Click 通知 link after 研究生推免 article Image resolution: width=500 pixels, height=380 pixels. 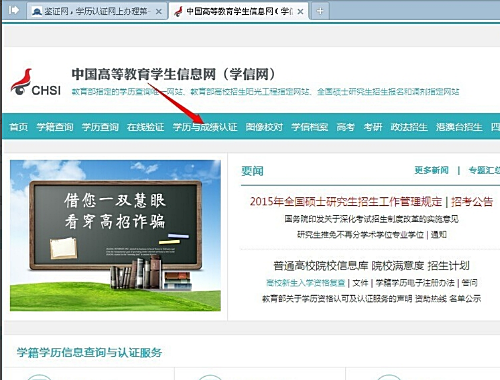tap(438, 235)
